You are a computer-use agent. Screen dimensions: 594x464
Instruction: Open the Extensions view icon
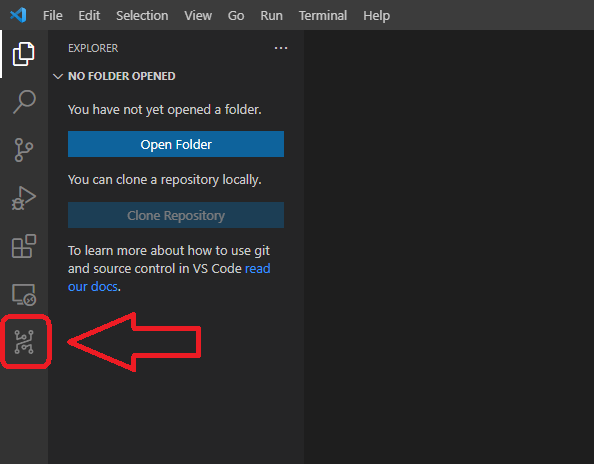24,246
